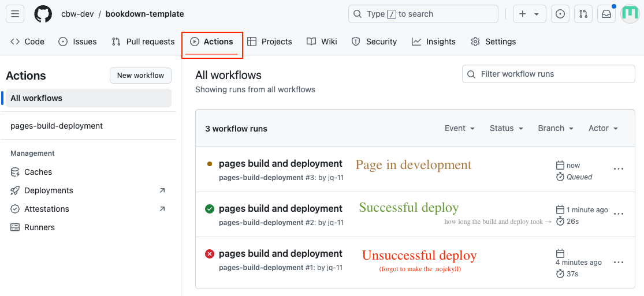This screenshot has height=296, width=644.
Task: Open the hamburger navigation menu
Action: (15, 14)
